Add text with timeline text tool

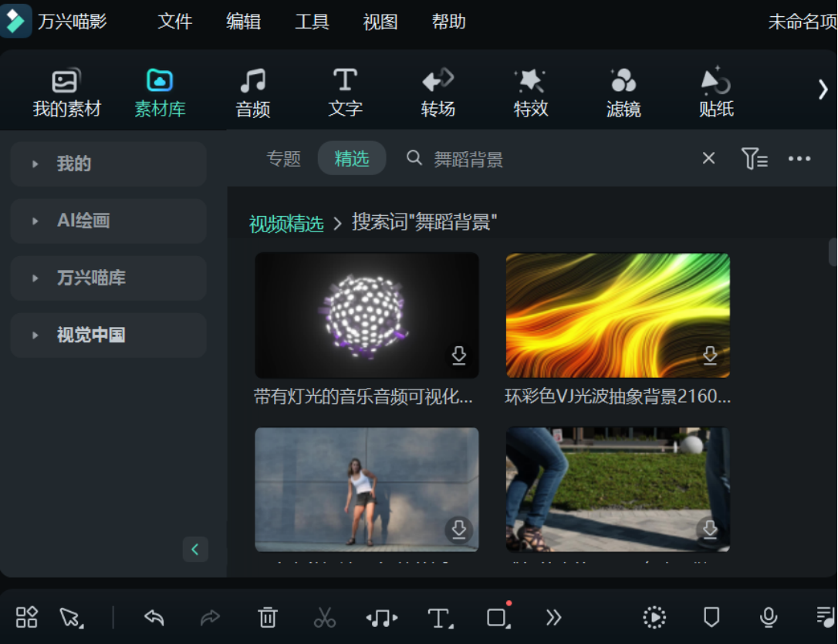point(441,619)
